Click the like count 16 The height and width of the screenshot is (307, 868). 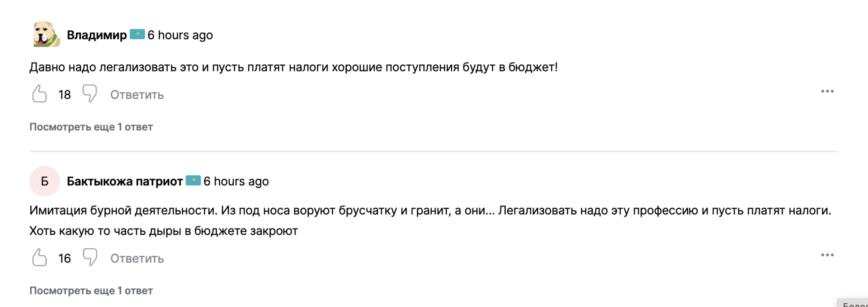[65, 259]
